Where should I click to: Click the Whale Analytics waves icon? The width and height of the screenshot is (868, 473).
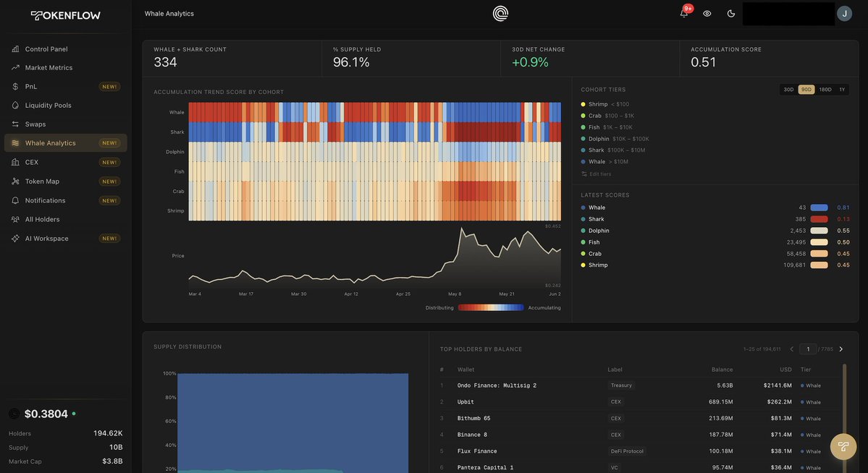coord(15,142)
